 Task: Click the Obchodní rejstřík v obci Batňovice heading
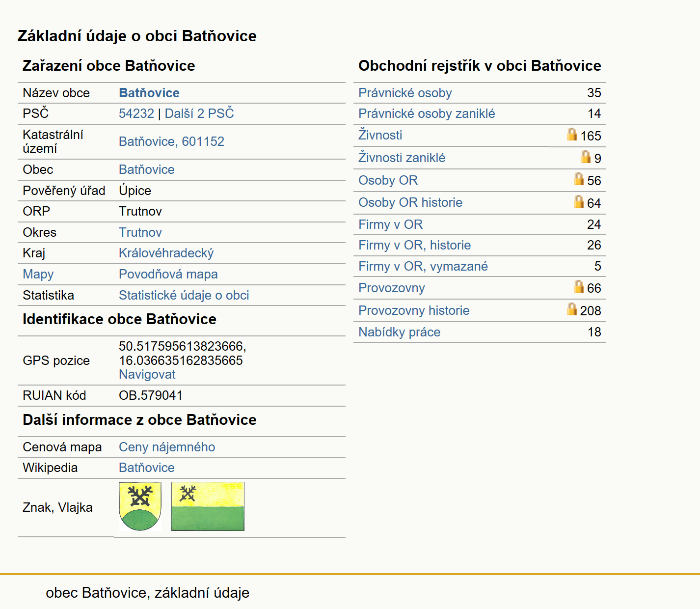coord(480,65)
